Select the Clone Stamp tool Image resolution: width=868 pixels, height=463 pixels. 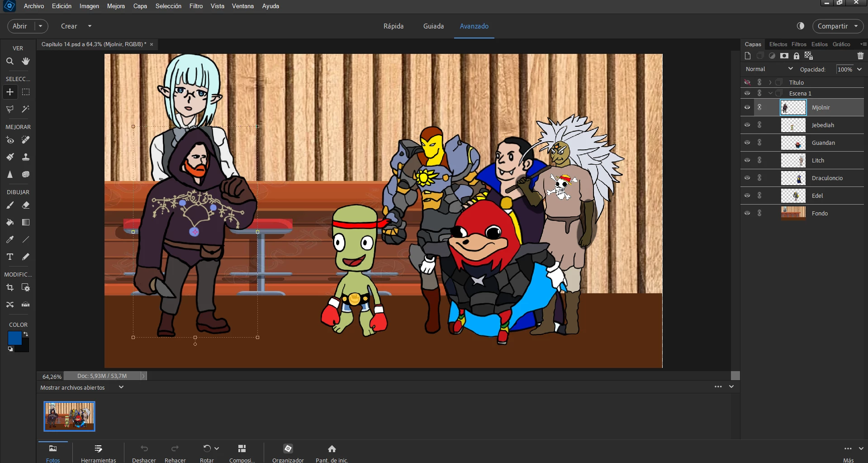point(26,157)
